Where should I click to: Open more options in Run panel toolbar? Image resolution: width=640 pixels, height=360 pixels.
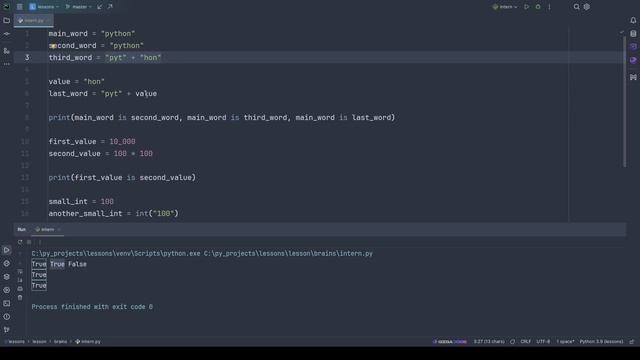(40, 242)
